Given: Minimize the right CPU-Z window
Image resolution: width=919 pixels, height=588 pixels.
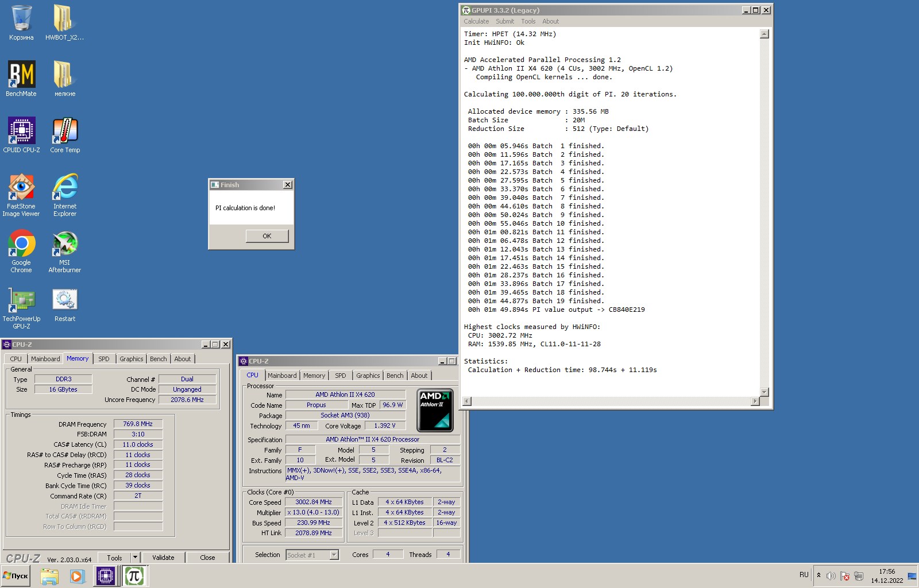Looking at the screenshot, I should tap(442, 361).
